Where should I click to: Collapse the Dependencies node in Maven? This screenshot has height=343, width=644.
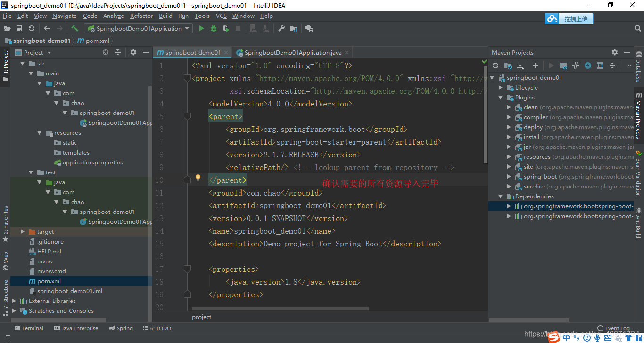(501, 196)
